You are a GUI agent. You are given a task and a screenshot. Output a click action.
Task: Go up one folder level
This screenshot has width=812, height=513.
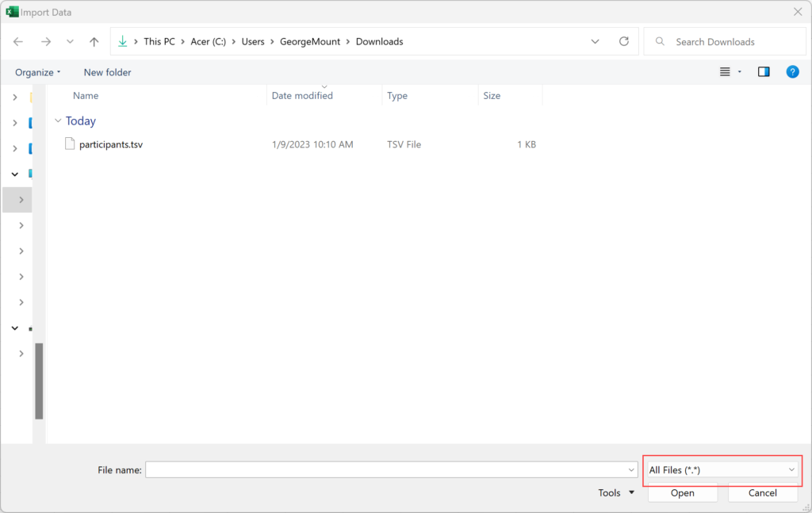(94, 41)
